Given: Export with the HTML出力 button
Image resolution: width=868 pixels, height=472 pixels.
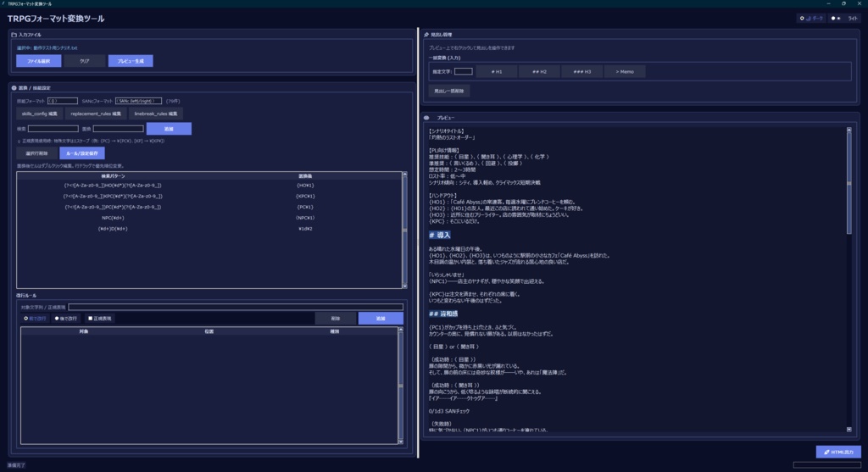Looking at the screenshot, I should pyautogui.click(x=838, y=452).
